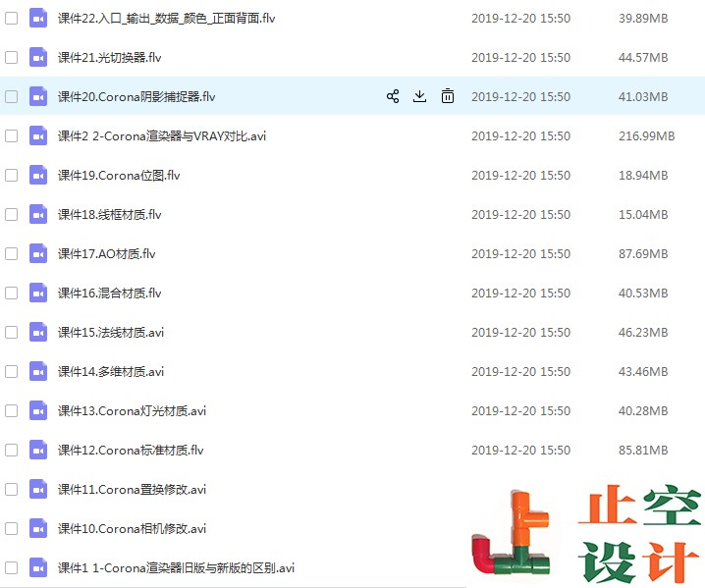Open file name 课件2 2-Corona渲染器与VRAY对比.avi
Viewport: 705px width, 588px height.
(x=162, y=135)
